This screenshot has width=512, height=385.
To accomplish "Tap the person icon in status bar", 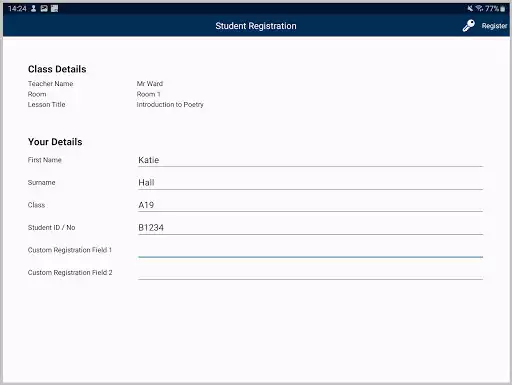I will pyautogui.click(x=33, y=8).
